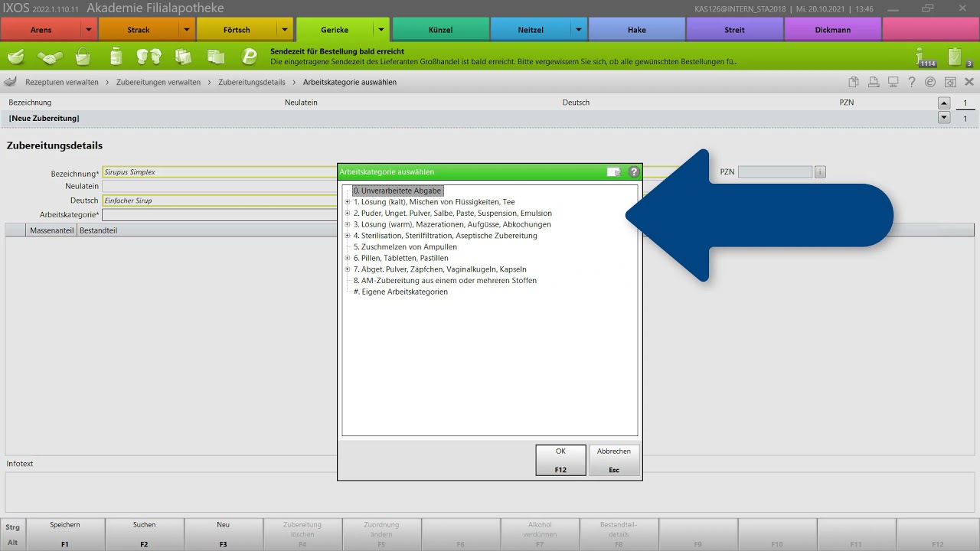Click the circled e icon
Screen dimensions: 980x551
[x=930, y=82]
